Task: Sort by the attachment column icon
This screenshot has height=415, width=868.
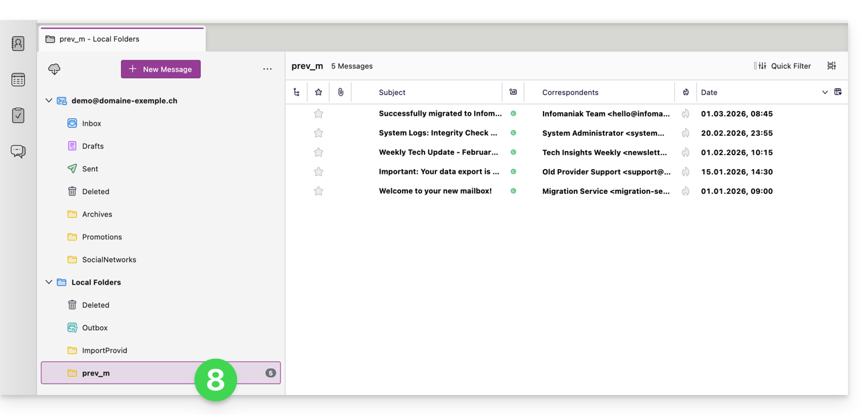Action: pos(341,92)
